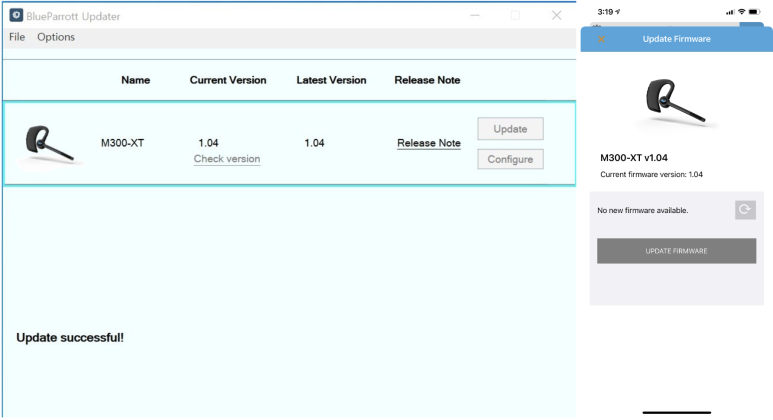Tap the UPDATE FIRMWARE button on phone

[676, 251]
